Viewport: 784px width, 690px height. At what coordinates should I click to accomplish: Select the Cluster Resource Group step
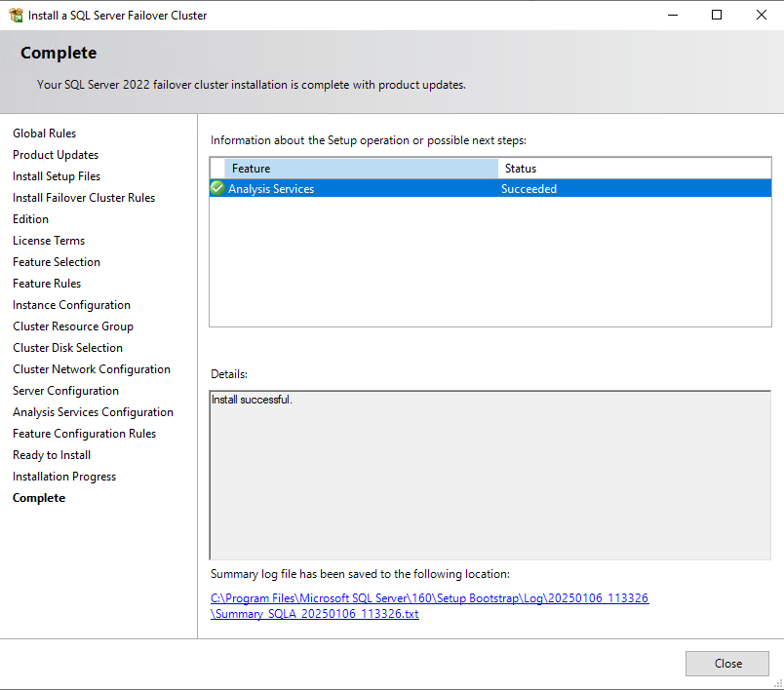(x=73, y=326)
